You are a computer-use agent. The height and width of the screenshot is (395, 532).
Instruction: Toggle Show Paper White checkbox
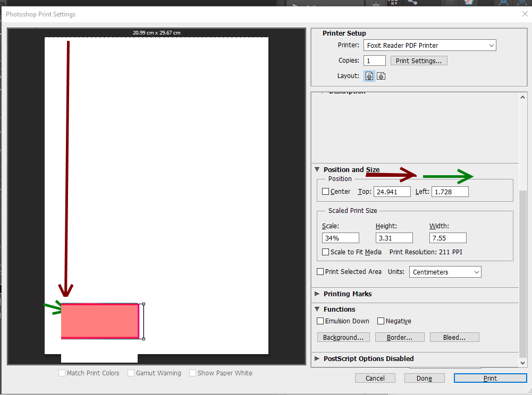192,373
